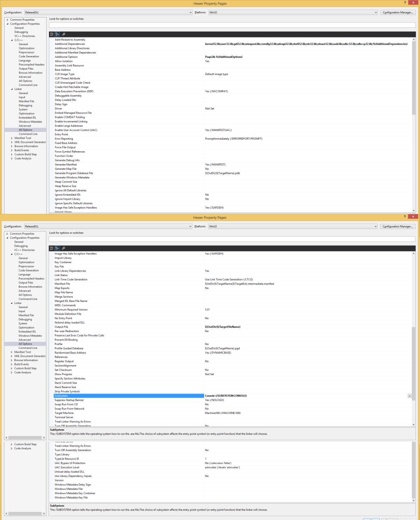Open Property Pages wrench icon in lower dialog
Image resolution: width=420 pixels, height=520 pixels.
click(x=63, y=248)
